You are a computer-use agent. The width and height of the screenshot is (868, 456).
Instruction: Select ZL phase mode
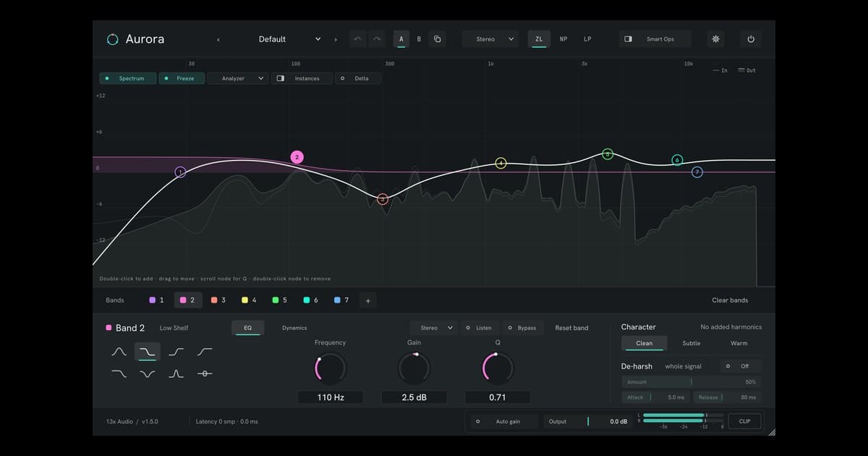[x=539, y=39]
